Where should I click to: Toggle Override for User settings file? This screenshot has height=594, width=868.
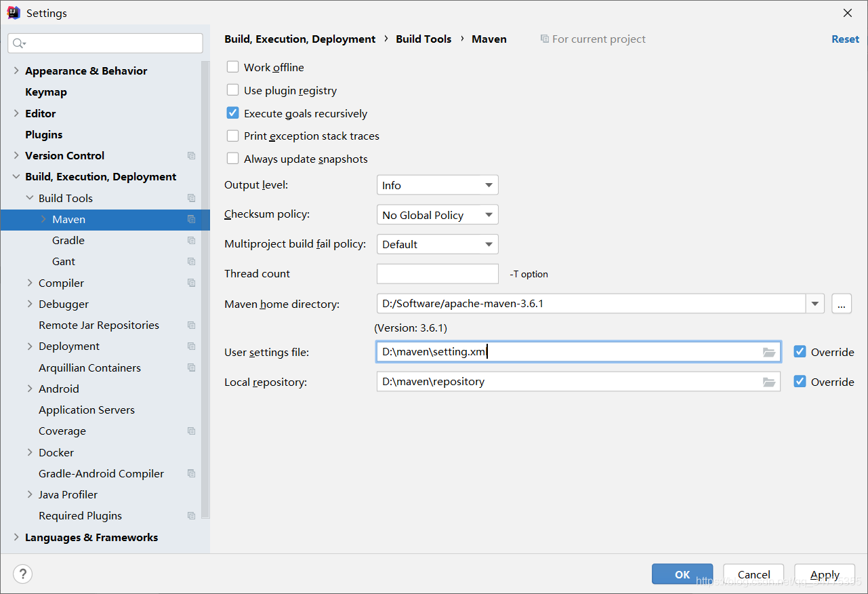[800, 352]
